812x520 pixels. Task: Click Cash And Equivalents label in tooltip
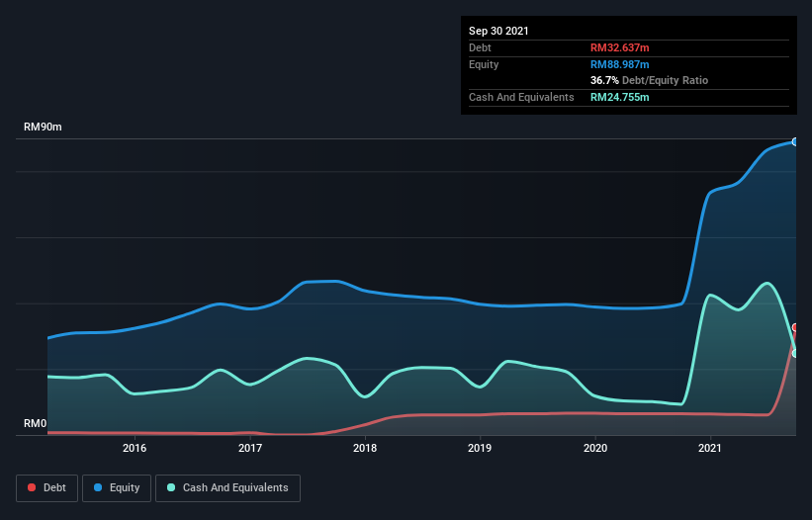(x=521, y=97)
